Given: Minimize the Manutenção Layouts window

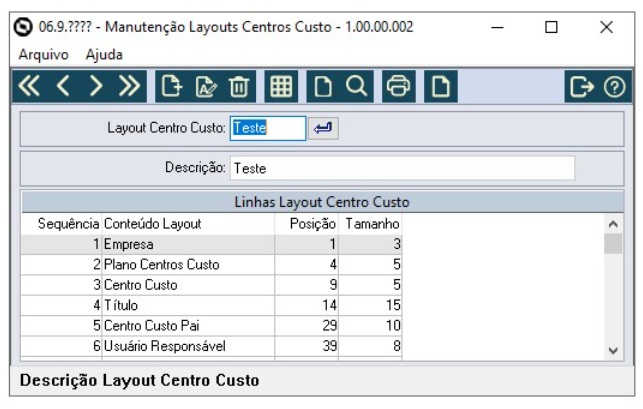Looking at the screenshot, I should [497, 27].
